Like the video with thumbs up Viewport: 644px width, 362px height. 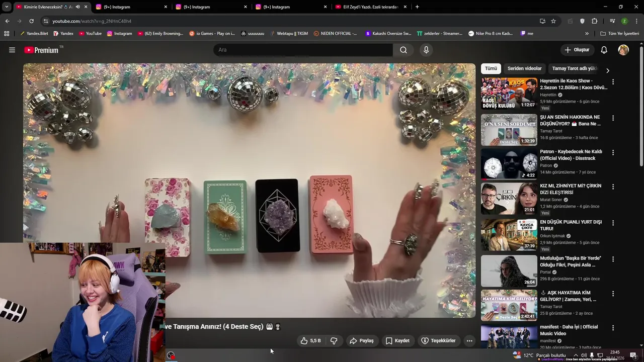coord(310,340)
